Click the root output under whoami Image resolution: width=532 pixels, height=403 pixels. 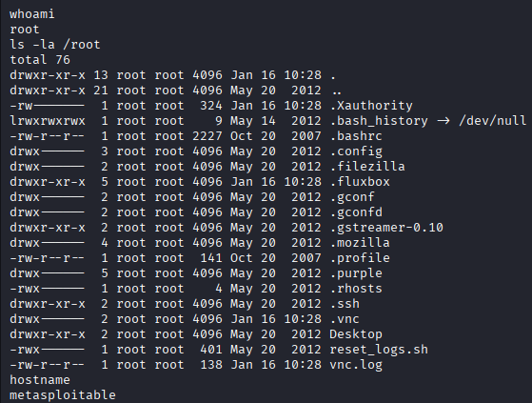[25, 30]
